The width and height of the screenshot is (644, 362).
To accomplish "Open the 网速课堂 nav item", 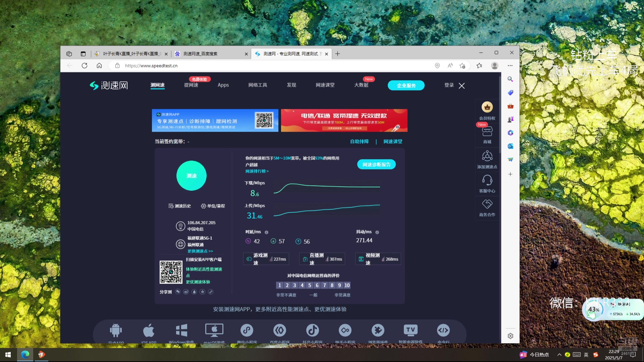I will (325, 85).
